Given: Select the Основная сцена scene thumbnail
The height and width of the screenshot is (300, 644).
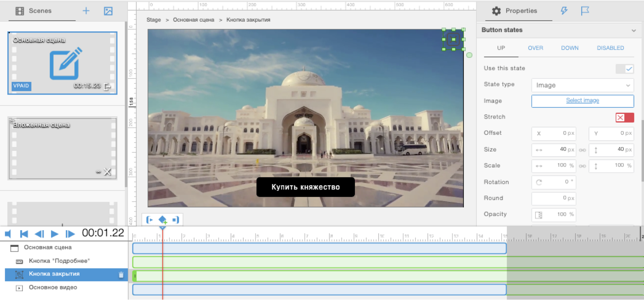Looking at the screenshot, I should click(x=62, y=63).
